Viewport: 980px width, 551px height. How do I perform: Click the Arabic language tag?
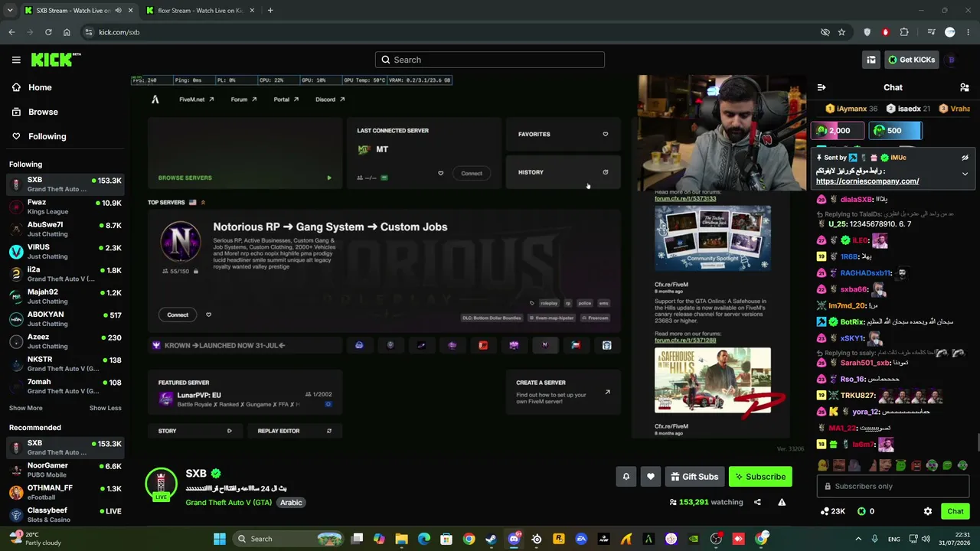[291, 503]
